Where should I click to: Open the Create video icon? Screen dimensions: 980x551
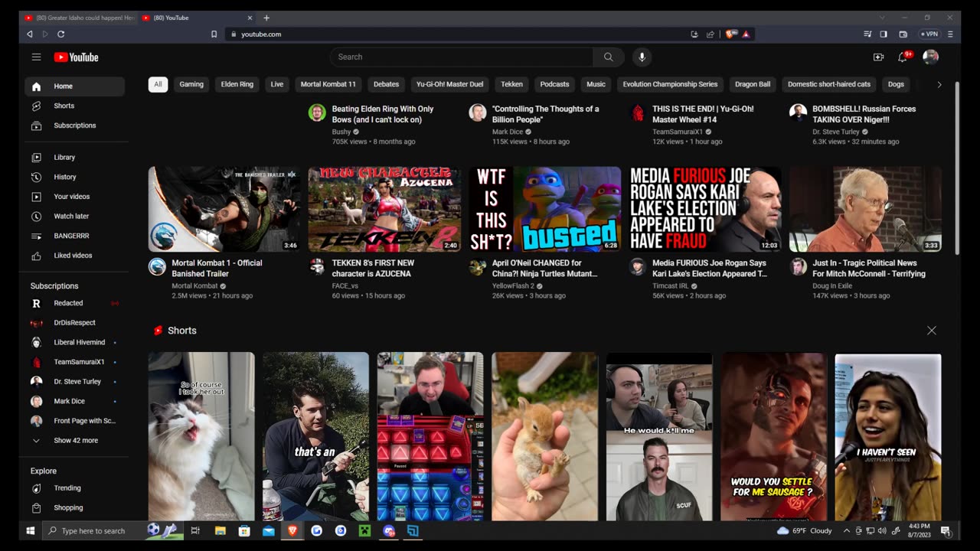coord(878,57)
